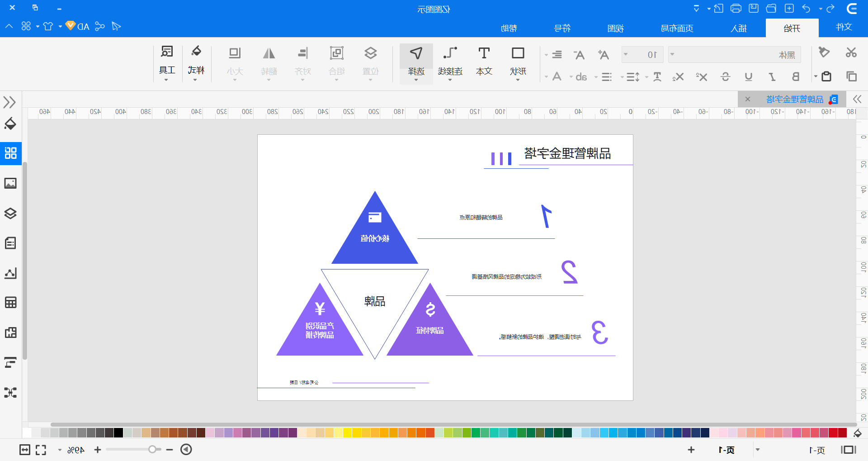
Task: Switch to the 插入 Insert tab
Action: point(739,28)
